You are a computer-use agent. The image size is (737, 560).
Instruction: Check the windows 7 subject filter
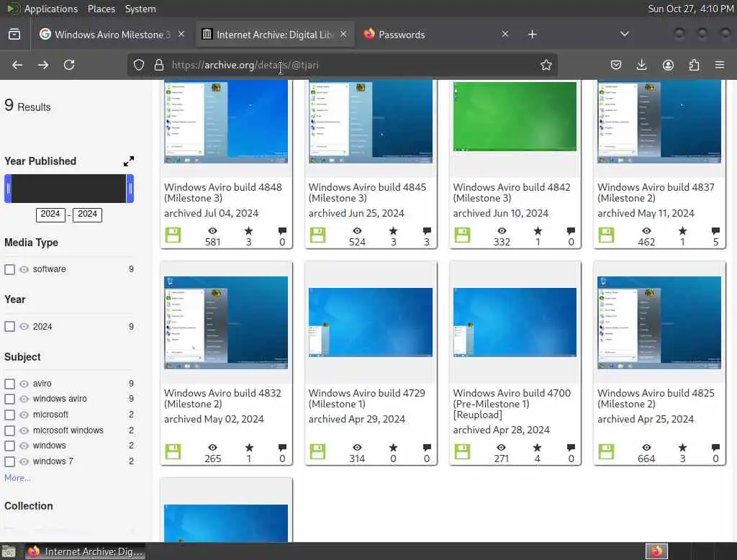point(9,461)
